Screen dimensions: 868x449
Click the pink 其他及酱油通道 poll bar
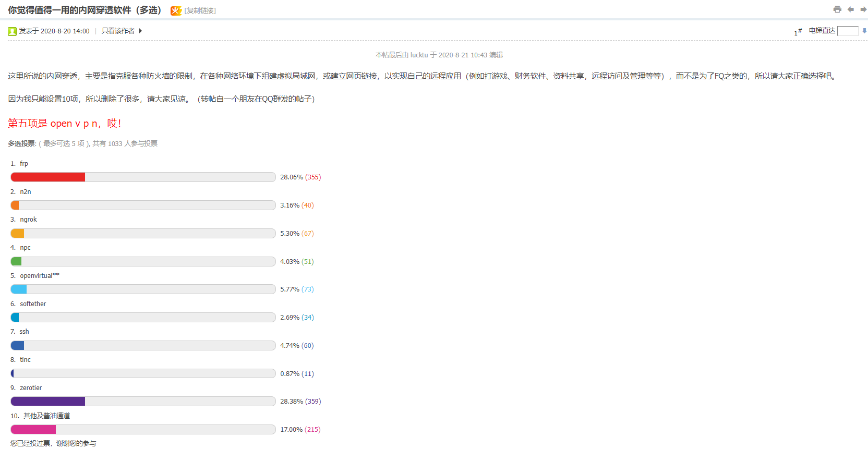[33, 430]
